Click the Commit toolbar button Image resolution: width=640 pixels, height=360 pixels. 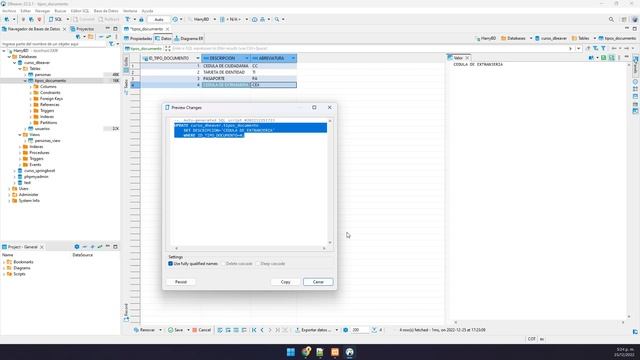click(x=84, y=19)
